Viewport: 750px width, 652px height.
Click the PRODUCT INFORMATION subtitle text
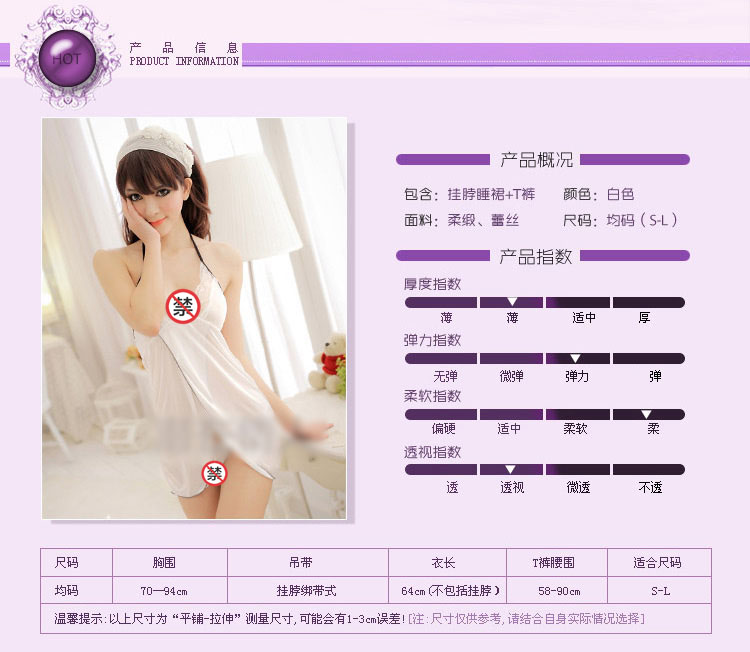coord(184,61)
